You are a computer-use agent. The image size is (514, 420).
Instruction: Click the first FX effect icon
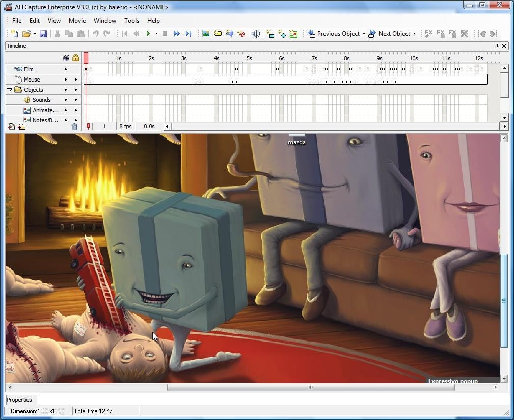[428, 34]
